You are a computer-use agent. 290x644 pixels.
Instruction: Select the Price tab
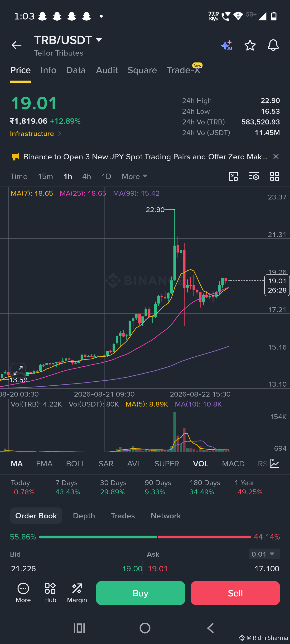[x=20, y=70]
